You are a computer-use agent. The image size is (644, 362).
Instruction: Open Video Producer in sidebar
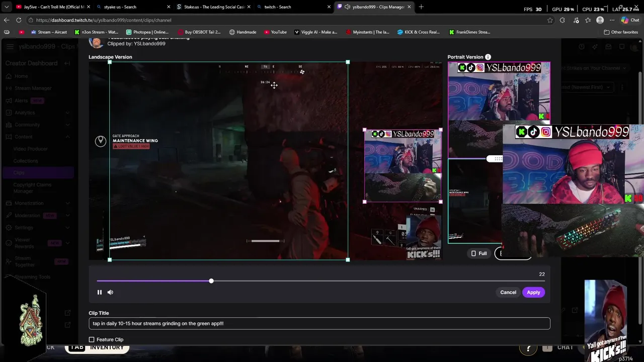[31, 149]
